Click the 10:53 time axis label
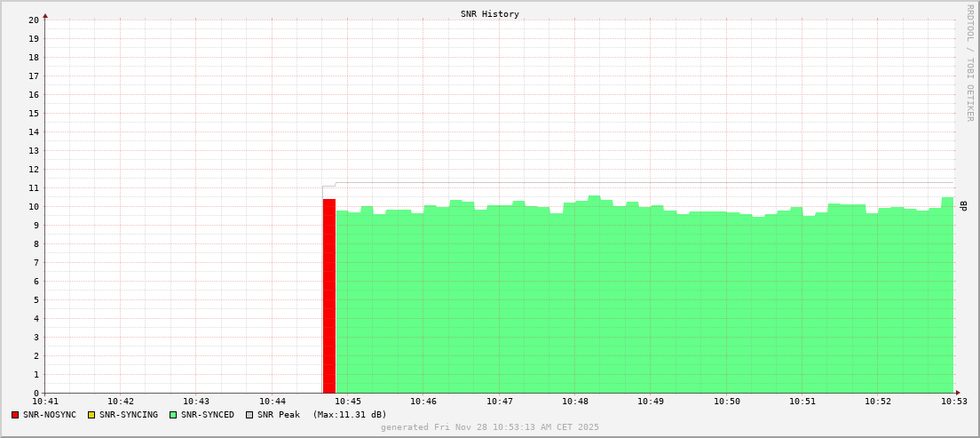The height and width of the screenshot is (438, 980). coord(953,402)
